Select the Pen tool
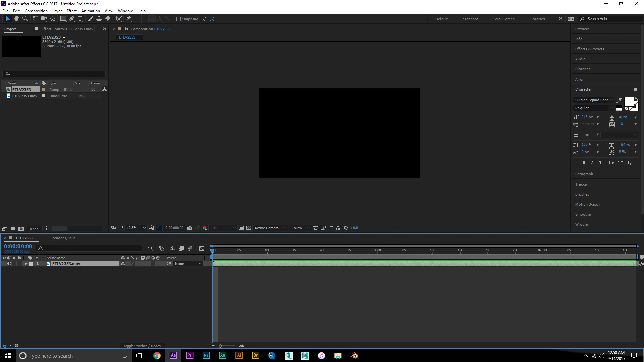The height and width of the screenshot is (362, 644). pyautogui.click(x=71, y=19)
